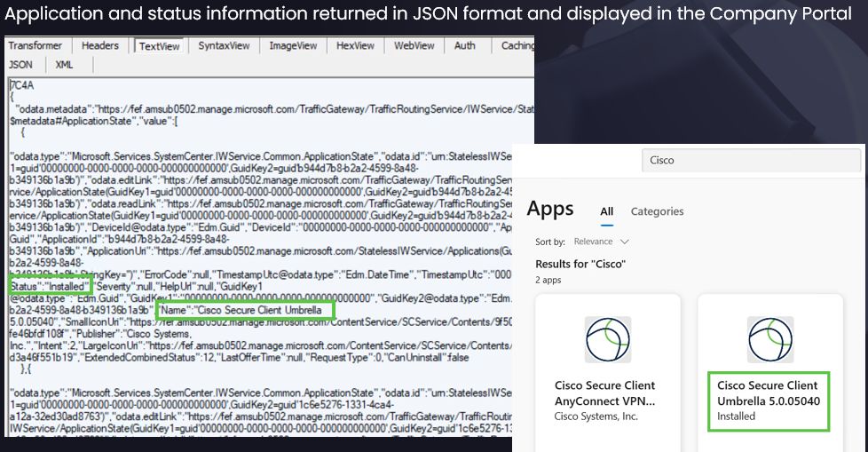The height and width of the screenshot is (452, 868).
Task: Click the "Publisher":"Cisco Systems, text in JSON
Action: point(133,334)
